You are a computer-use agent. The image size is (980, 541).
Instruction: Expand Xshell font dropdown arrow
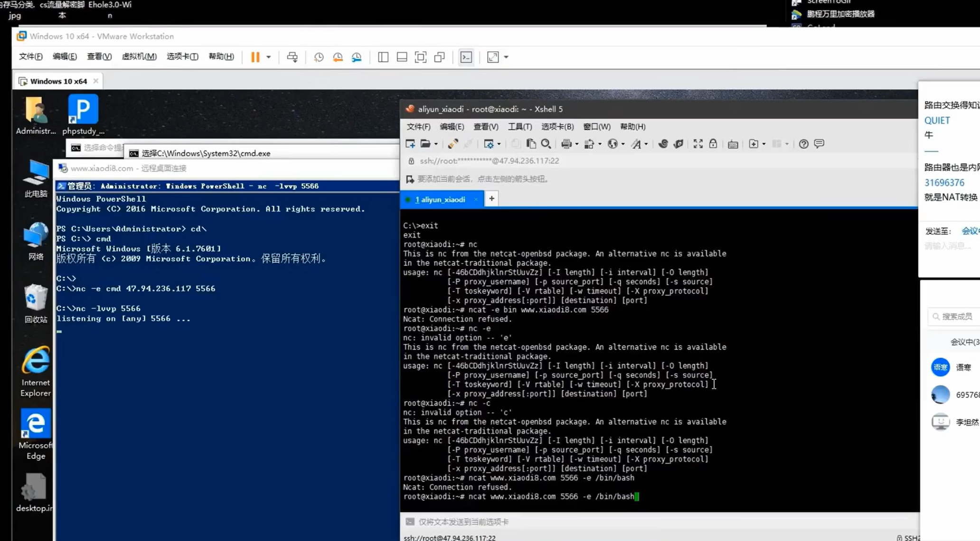(x=646, y=144)
